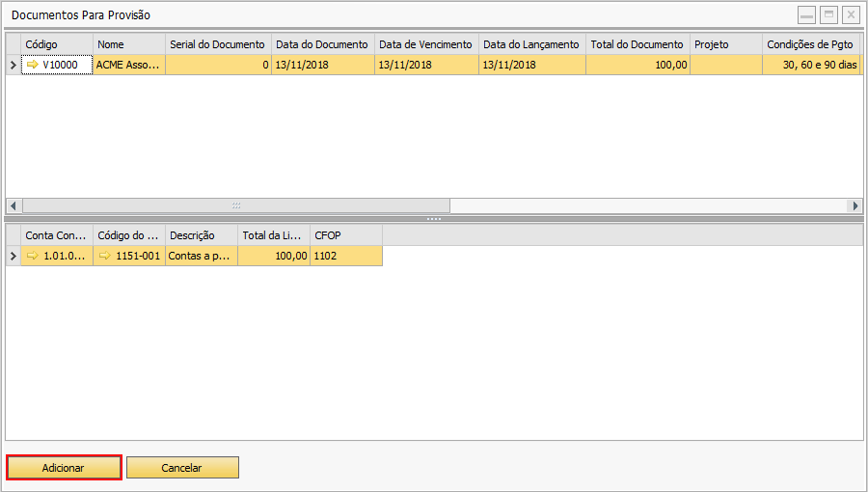This screenshot has width=868, height=492.
Task: Click serial document cell with value 0
Action: click(218, 65)
